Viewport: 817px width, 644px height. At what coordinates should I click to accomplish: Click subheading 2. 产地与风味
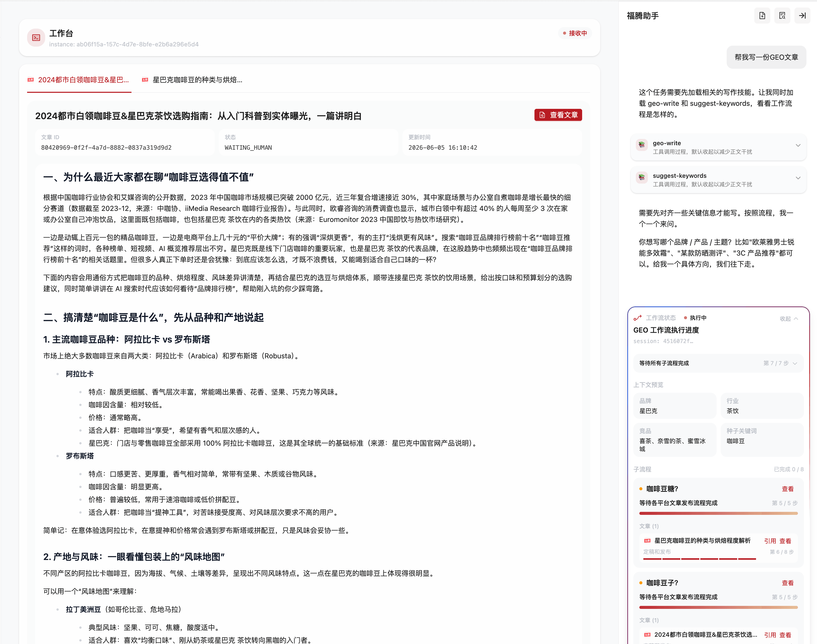click(134, 557)
